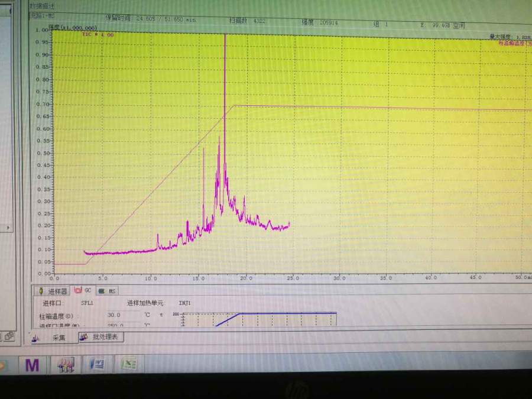Click the red column oven temperature legend label
The height and width of the screenshot is (399, 532).
click(514, 43)
